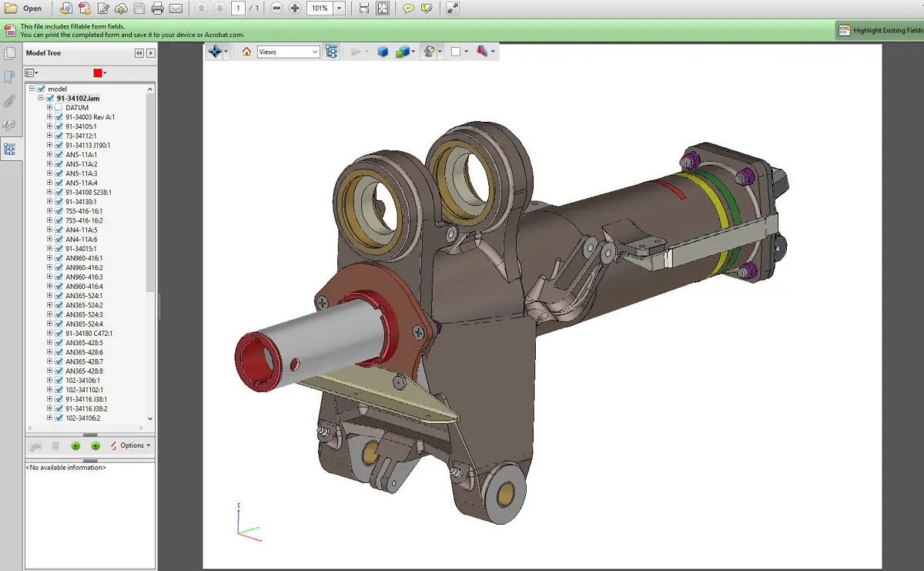Viewport: 924px width, 571px height.
Task: Open the model render mode icon
Action: point(402,52)
